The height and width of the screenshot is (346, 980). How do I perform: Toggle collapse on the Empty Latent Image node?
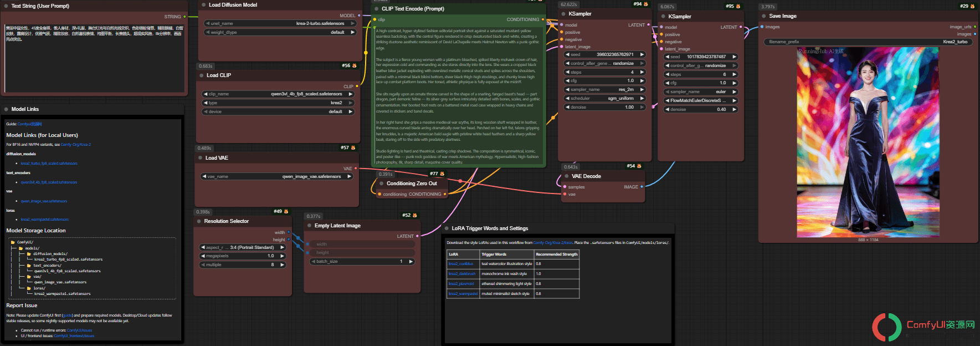(x=310, y=226)
